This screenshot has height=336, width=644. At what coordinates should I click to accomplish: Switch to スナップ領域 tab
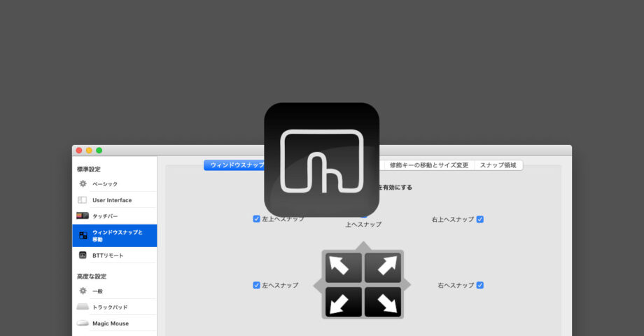[498, 165]
